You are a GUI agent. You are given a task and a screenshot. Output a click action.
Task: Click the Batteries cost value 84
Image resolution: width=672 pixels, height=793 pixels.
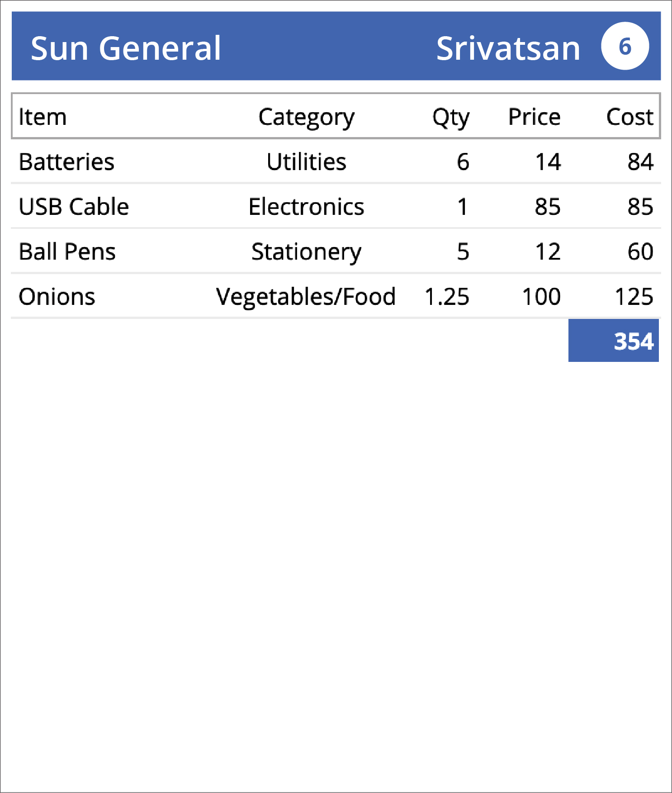click(x=640, y=161)
